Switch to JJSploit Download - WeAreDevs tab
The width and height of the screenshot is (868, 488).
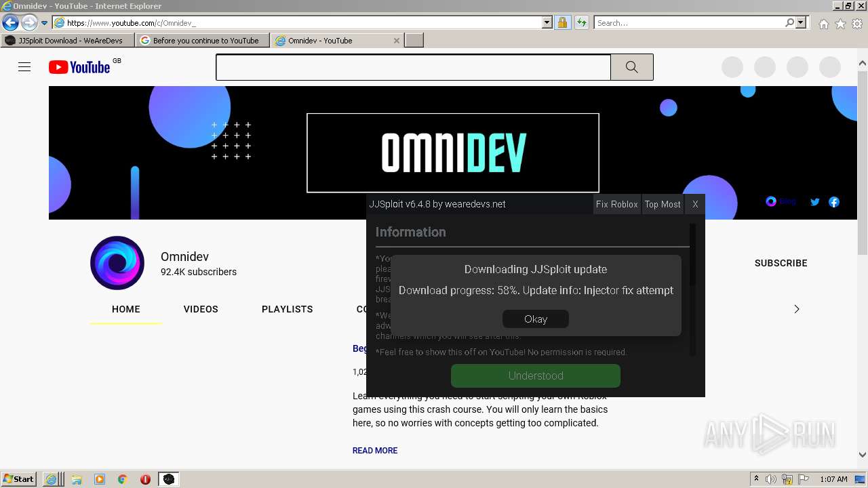68,41
